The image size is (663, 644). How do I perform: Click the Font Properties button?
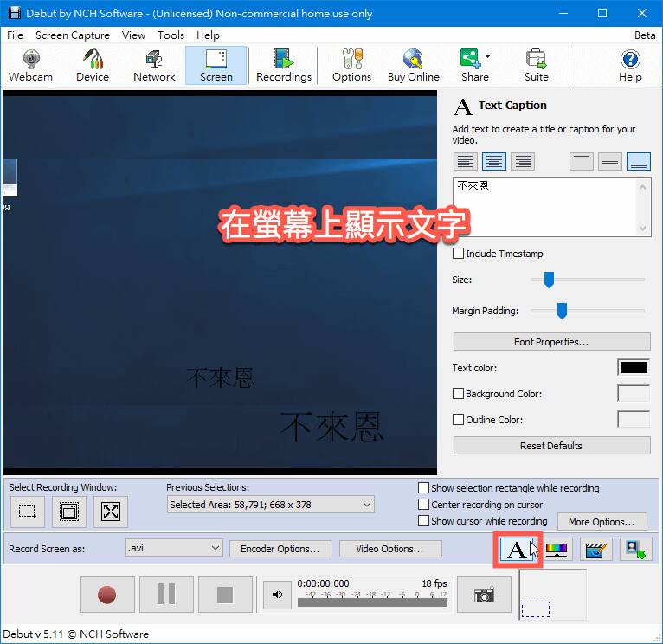(551, 342)
